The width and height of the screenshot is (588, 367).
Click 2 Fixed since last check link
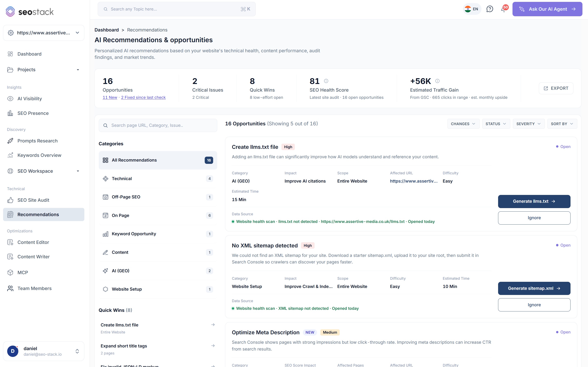click(x=143, y=97)
